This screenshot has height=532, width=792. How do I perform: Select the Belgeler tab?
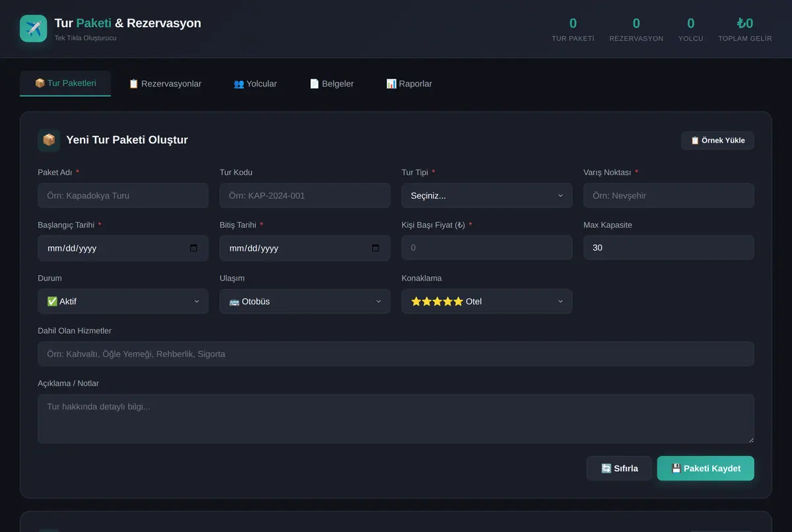[332, 84]
